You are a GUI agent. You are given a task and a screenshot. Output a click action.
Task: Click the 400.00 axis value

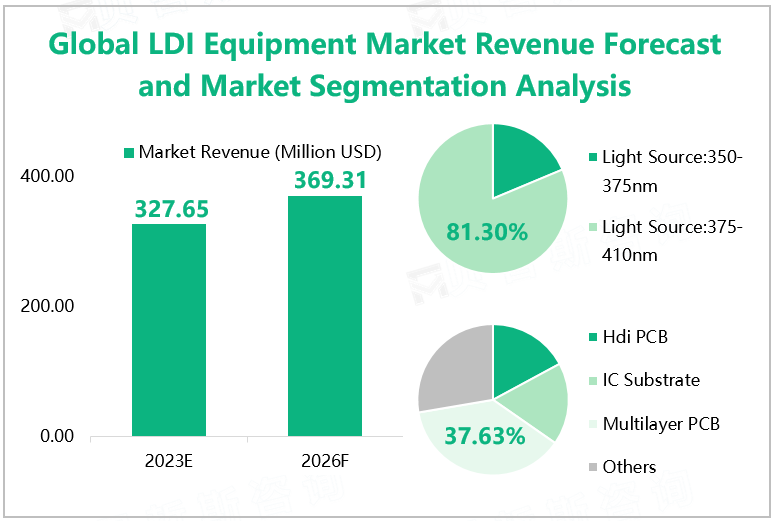tap(47, 176)
